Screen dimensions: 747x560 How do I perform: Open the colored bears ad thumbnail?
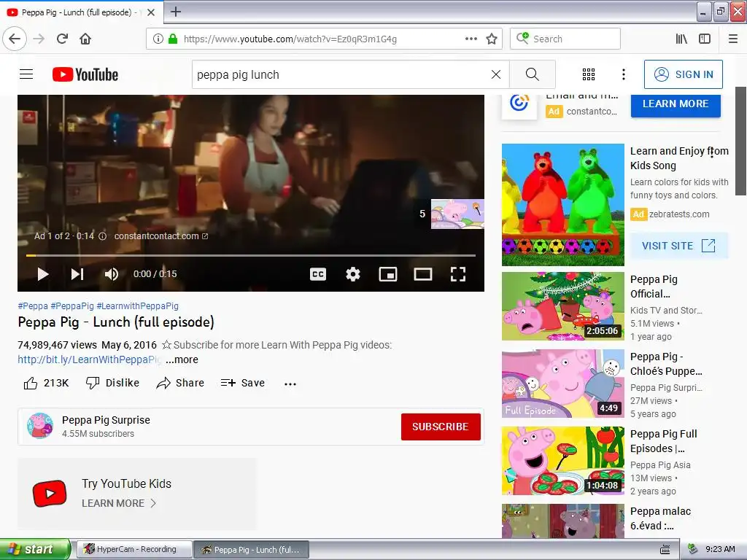[x=562, y=205]
